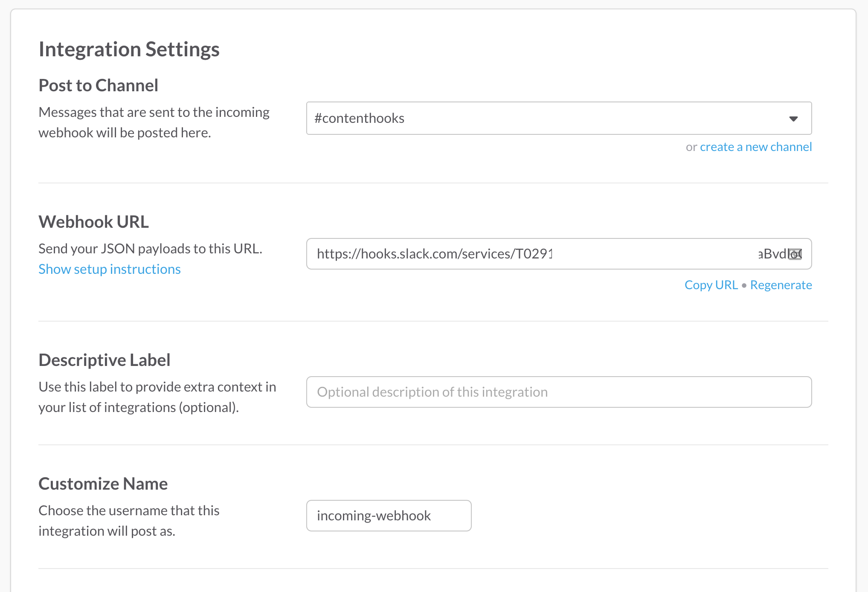This screenshot has width=868, height=592.
Task: Click the Customize Name input field
Action: [389, 516]
